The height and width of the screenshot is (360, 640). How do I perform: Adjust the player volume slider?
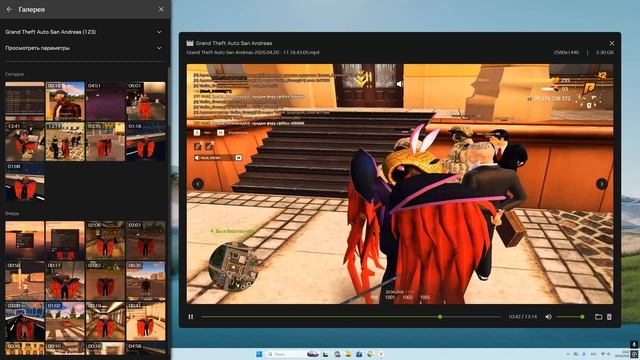point(570,317)
